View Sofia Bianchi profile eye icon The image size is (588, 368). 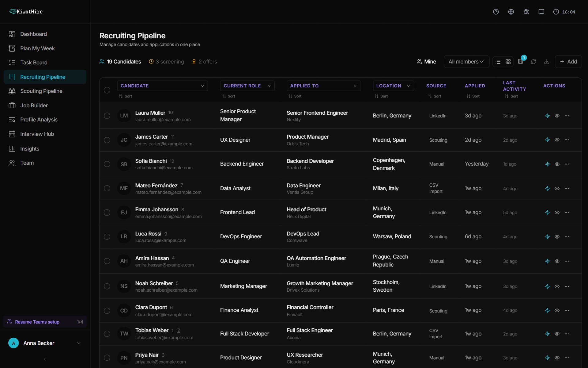click(557, 164)
